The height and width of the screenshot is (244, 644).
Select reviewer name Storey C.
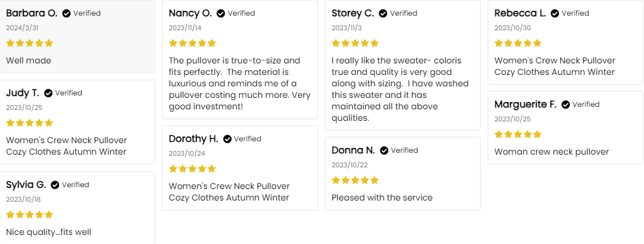click(353, 13)
